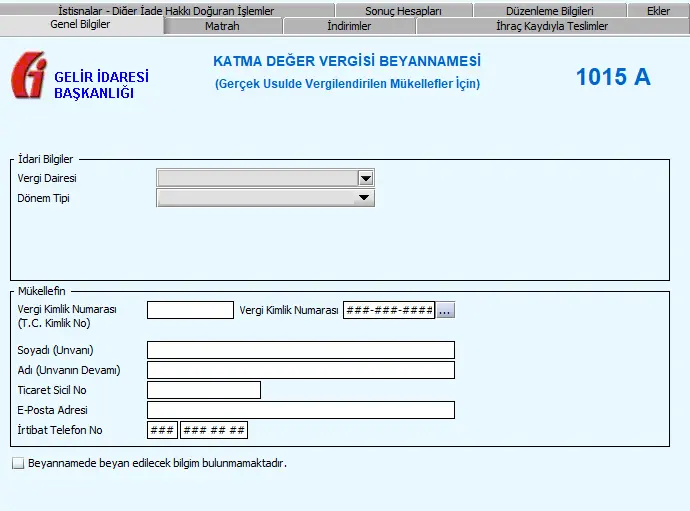
Task: Click the E-Posta Adresi input field
Action: click(301, 410)
